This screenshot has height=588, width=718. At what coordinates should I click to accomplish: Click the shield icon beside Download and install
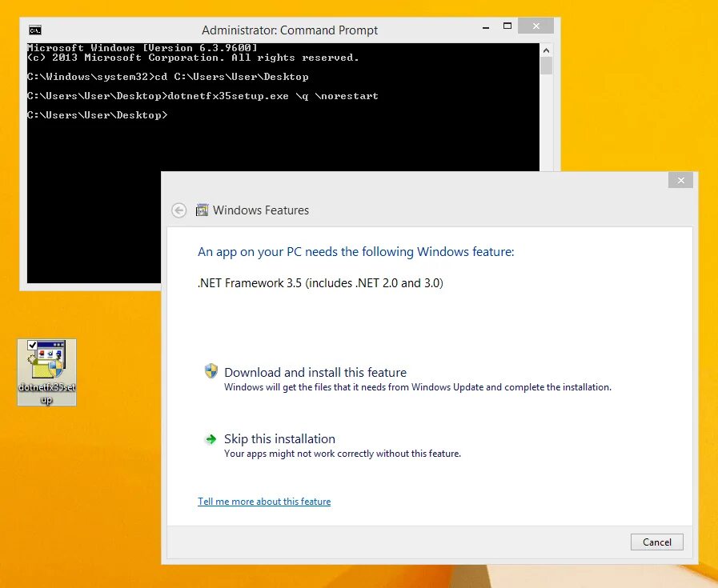click(211, 371)
